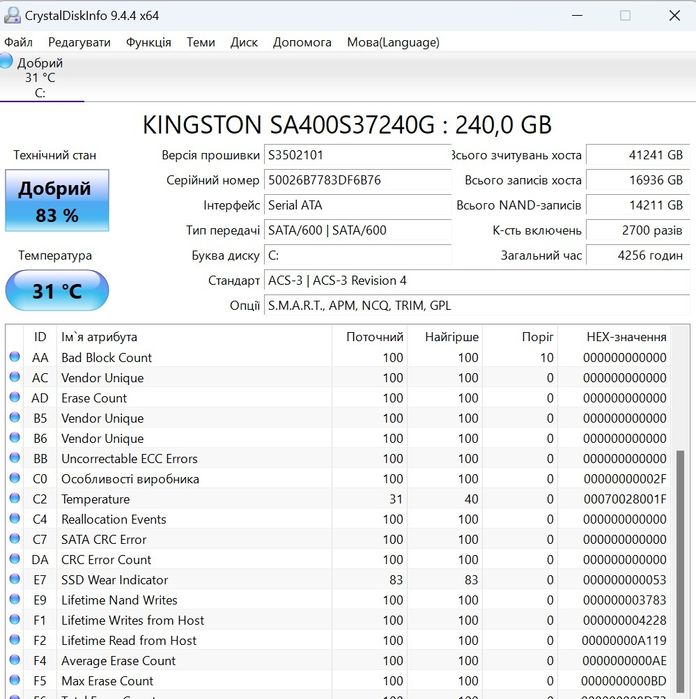Click the status orb for Lifetime Read from Host

point(15,639)
